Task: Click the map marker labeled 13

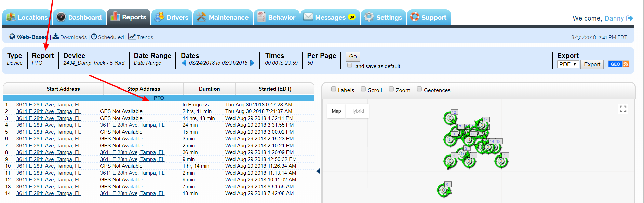Action: [495, 147]
